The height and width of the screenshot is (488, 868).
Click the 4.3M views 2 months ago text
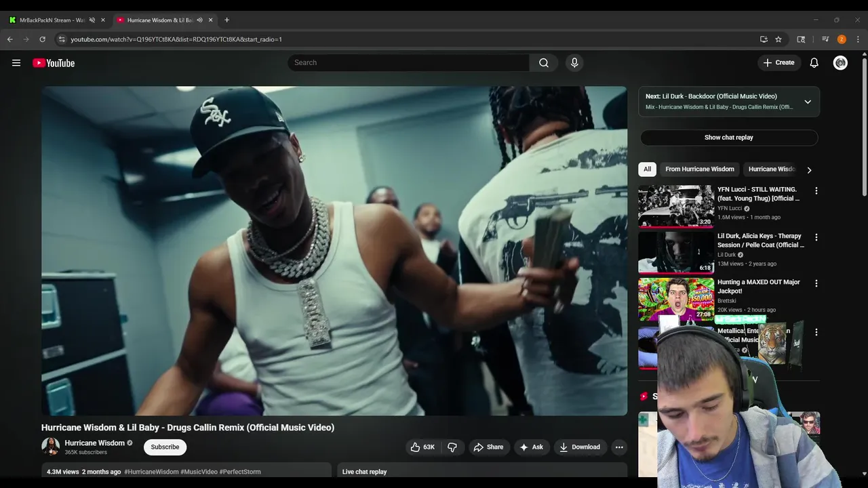[x=83, y=472]
